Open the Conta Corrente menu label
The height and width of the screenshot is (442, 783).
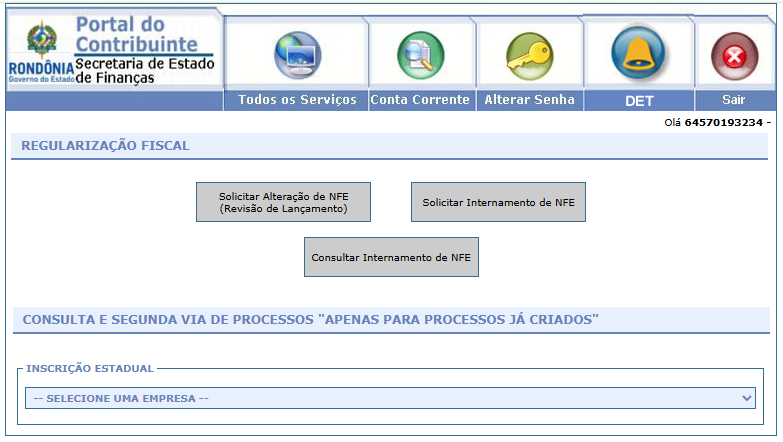click(420, 100)
